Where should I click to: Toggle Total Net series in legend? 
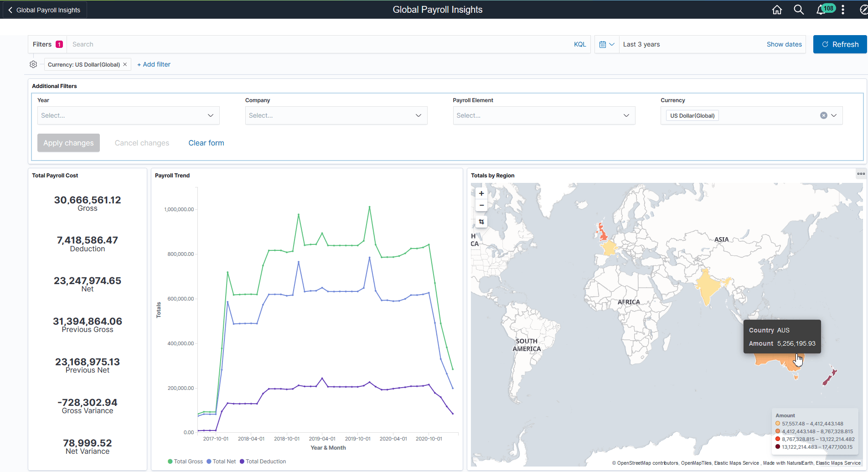coord(221,462)
